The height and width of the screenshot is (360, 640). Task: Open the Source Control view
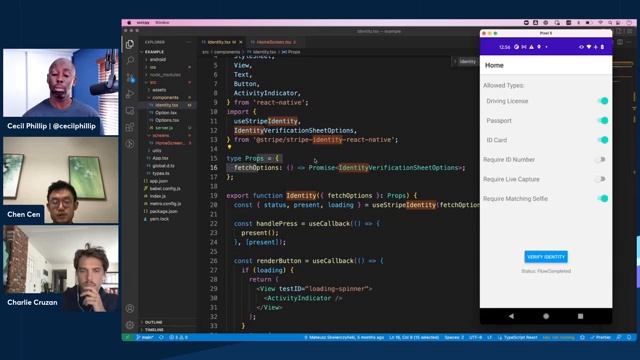point(130,78)
